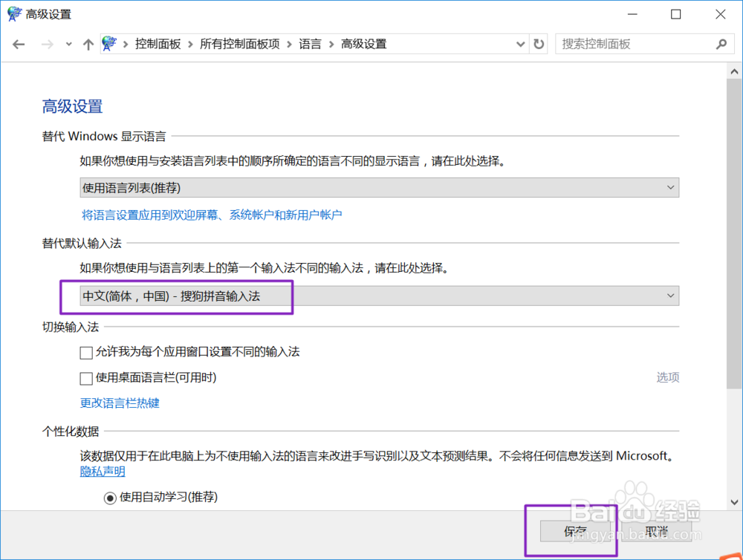Screen dimensions: 743x560
Task: Enable the desktop language bar checkbox
Action: [86, 378]
